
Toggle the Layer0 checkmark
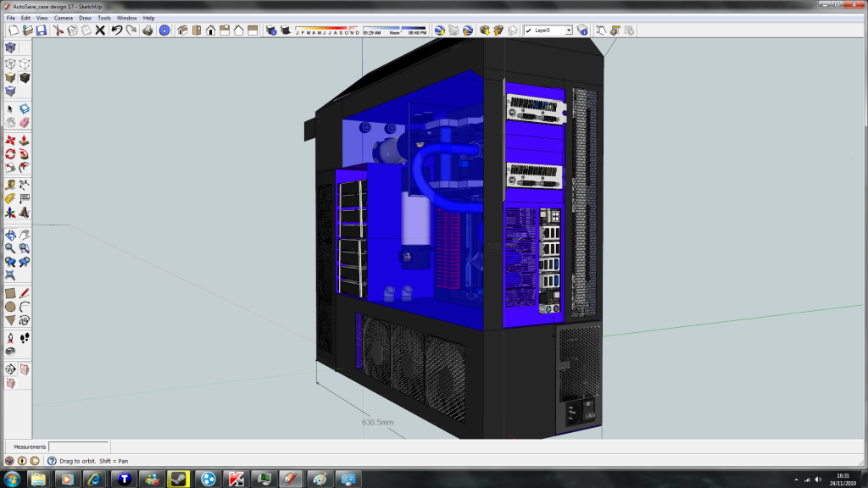(x=528, y=30)
